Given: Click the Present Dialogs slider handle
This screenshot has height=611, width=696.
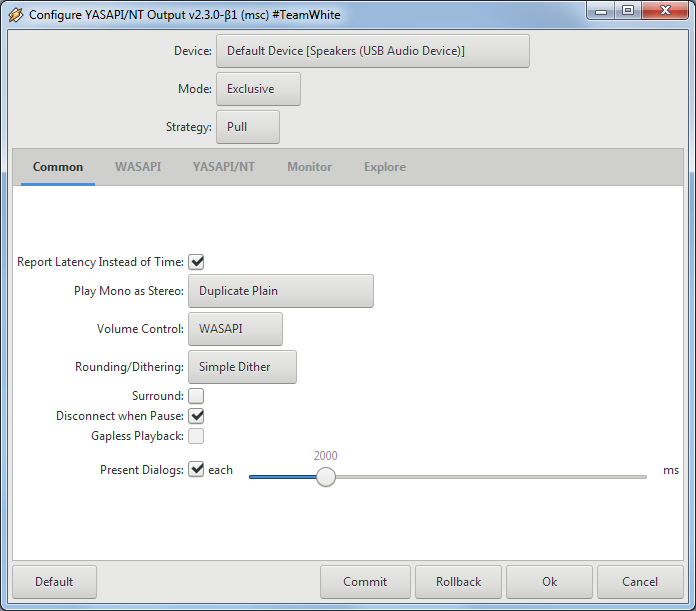Looking at the screenshot, I should pos(326,477).
